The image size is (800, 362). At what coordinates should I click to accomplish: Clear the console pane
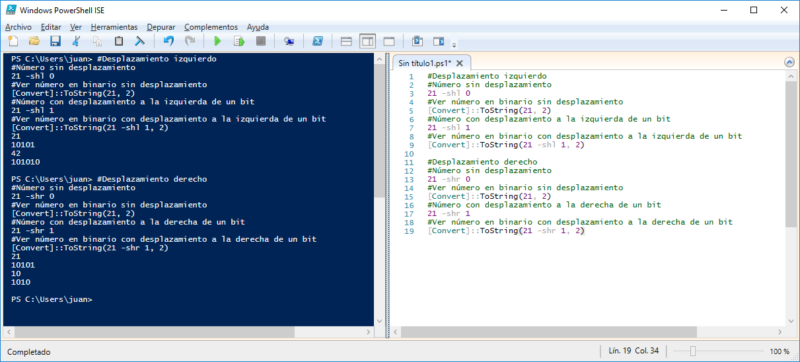pos(140,41)
